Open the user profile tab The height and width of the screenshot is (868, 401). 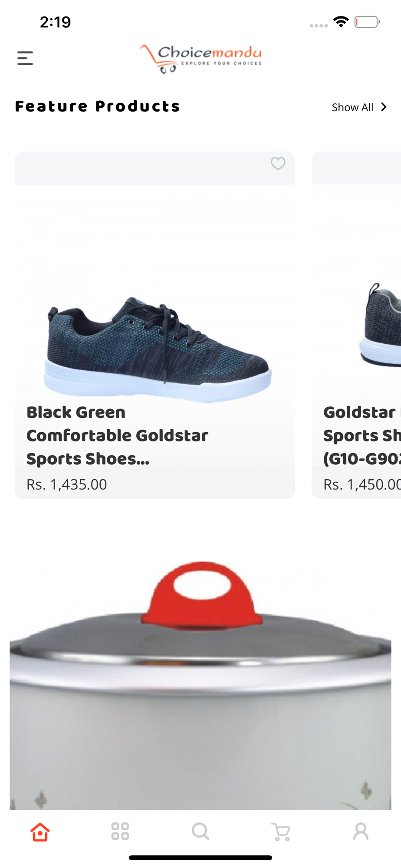pos(361,832)
